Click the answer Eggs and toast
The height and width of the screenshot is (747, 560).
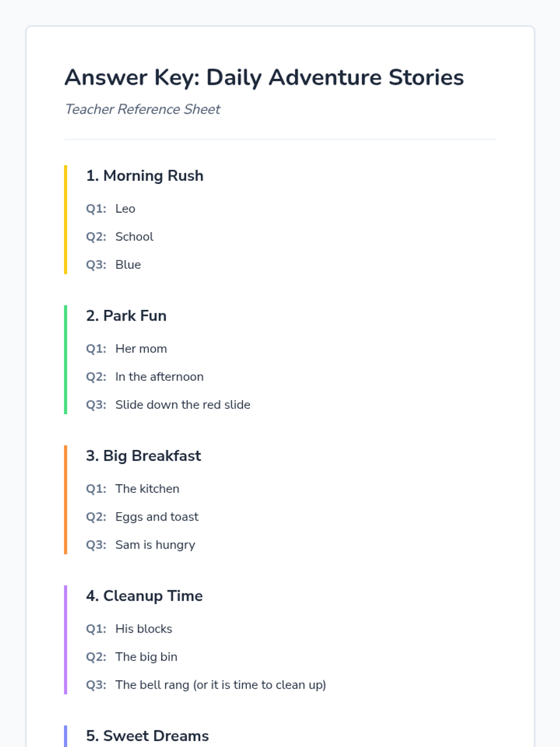click(x=157, y=517)
